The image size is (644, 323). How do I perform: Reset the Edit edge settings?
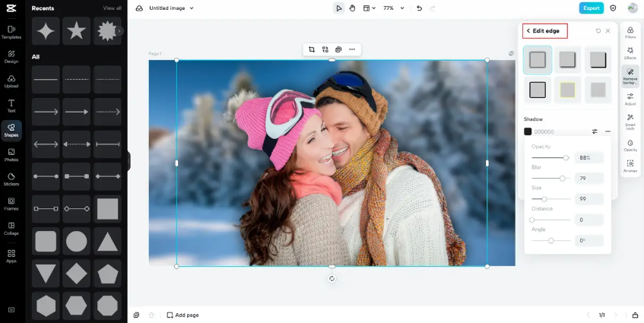pos(598,31)
